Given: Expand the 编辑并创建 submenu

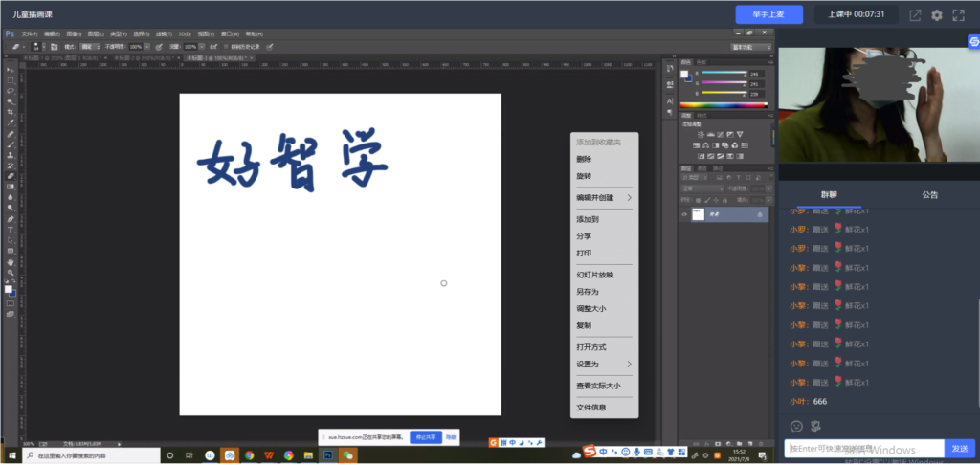Looking at the screenshot, I should point(604,197).
